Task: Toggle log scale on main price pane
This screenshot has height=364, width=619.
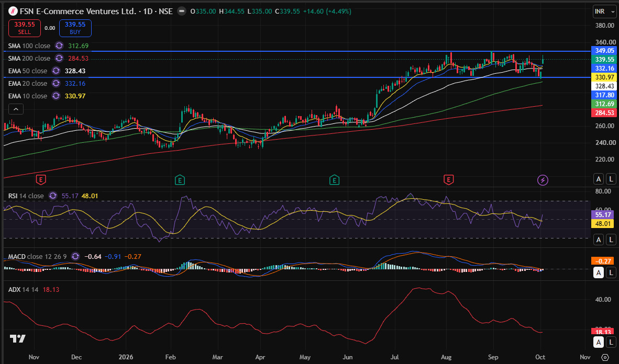Action: (611, 179)
